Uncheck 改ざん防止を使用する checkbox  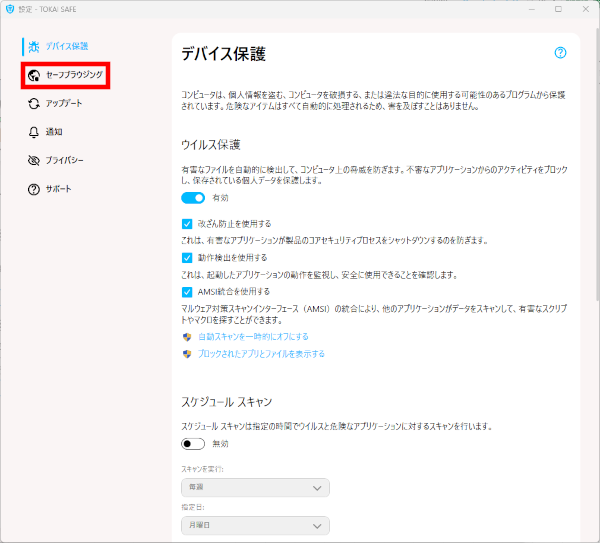(187, 224)
